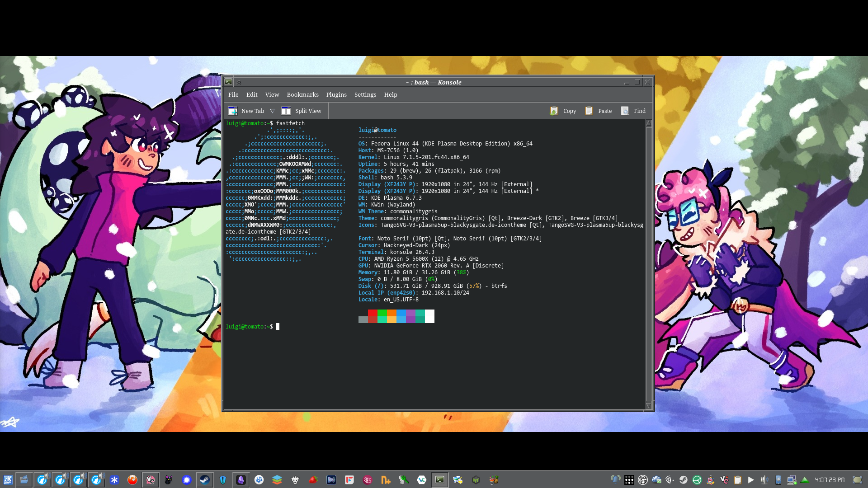868x488 pixels.
Task: Click the Paste toolbar button
Action: pyautogui.click(x=598, y=111)
